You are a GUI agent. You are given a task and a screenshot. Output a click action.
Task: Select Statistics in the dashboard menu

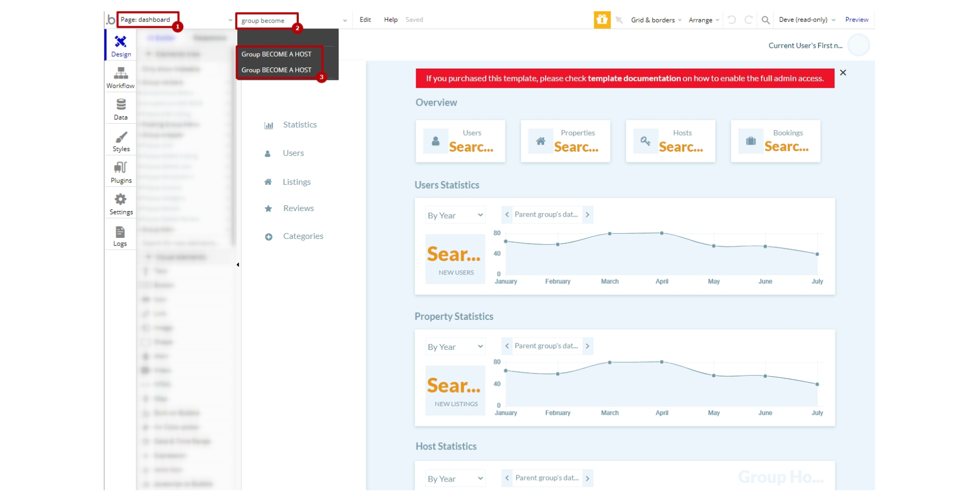(300, 125)
